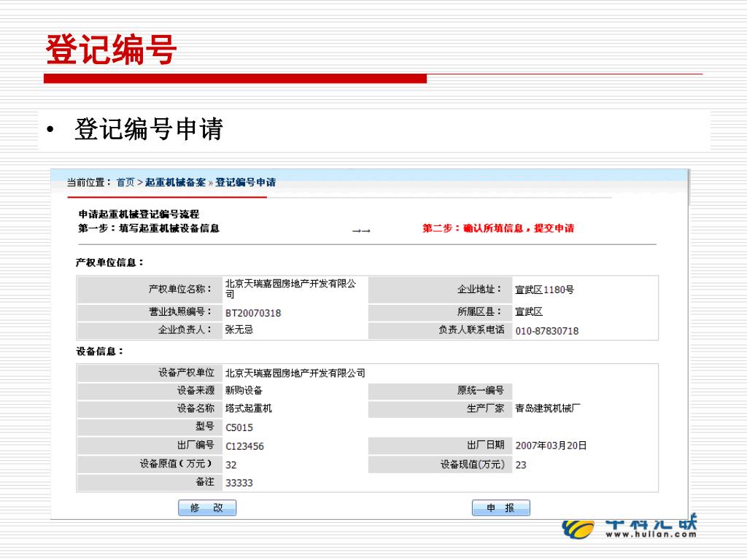
Task: Select the company name 北京天瑞嘉园房地产开发有限公司 in 产权单位名称
Action: [x=290, y=289]
